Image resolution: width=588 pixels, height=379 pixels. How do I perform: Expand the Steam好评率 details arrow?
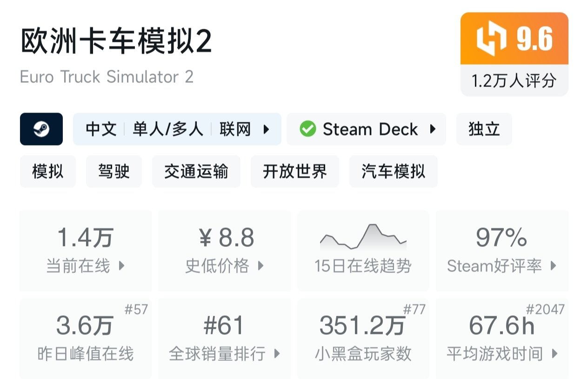[553, 266]
